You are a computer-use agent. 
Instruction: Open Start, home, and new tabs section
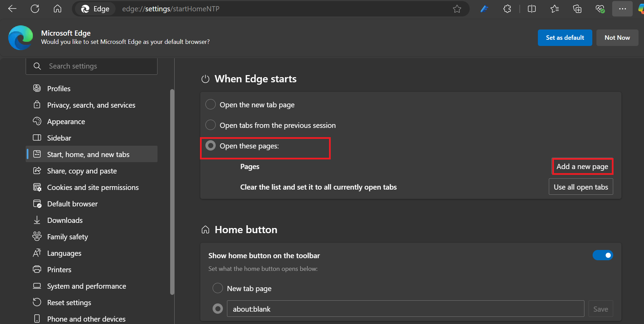(x=92, y=154)
